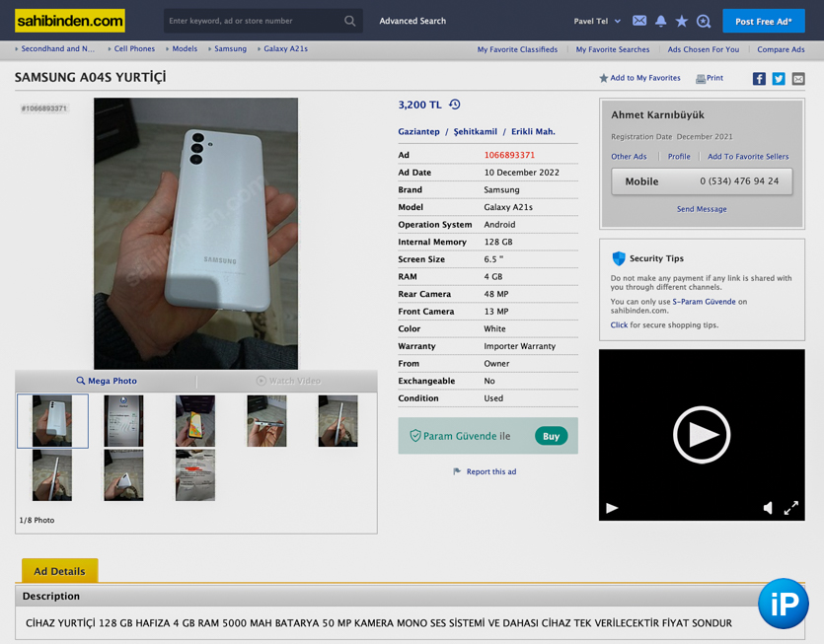
Task: Select second thumbnail showing box label
Action: pos(123,421)
